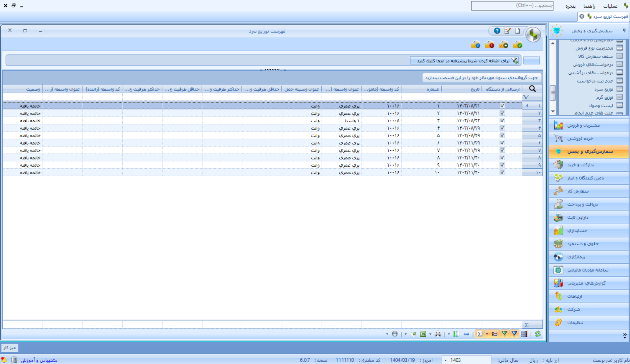This screenshot has width=630, height=364.
Task: Open the توزیع گرم menu item
Action: (x=604, y=97)
